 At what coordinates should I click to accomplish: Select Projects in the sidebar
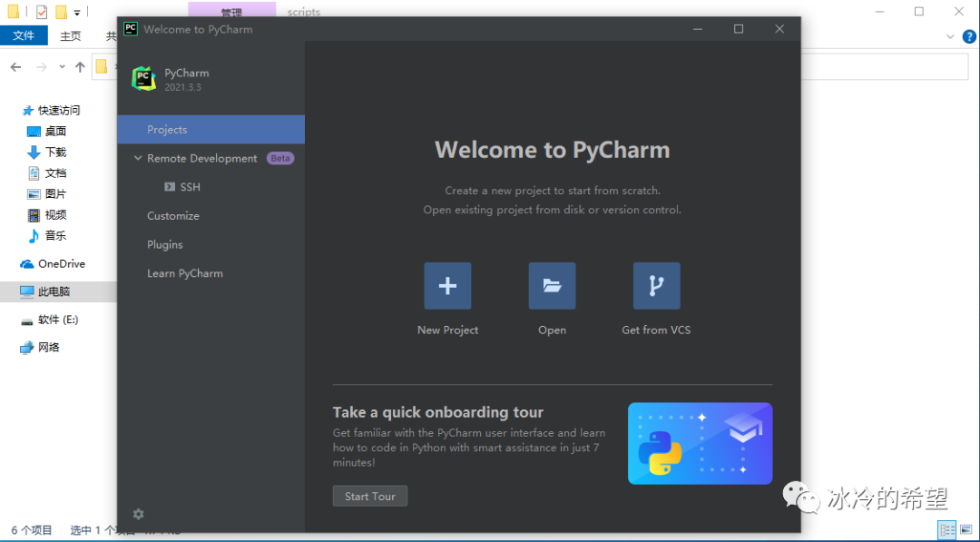click(211, 130)
